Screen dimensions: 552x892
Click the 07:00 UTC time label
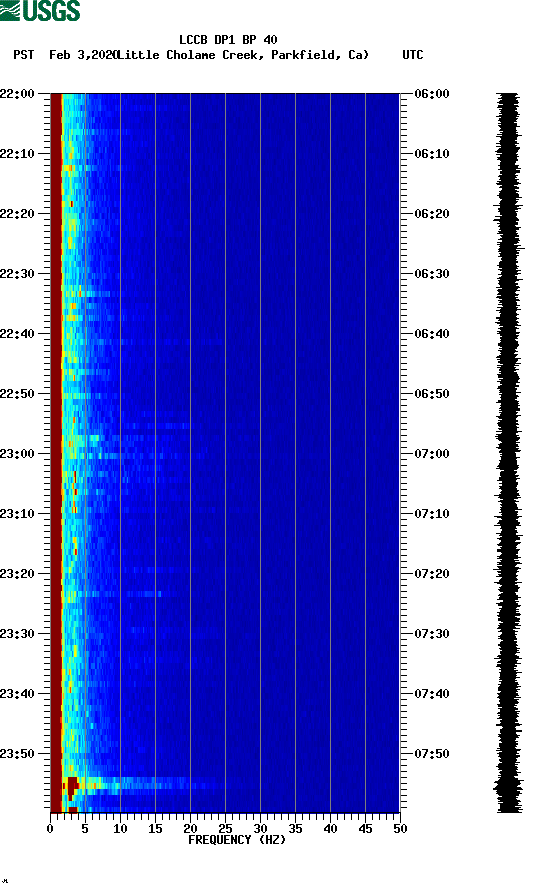click(432, 454)
